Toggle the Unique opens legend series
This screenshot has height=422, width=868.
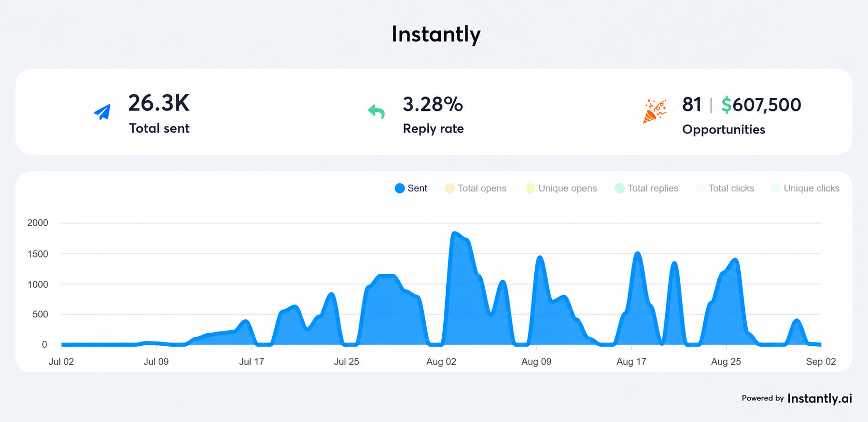tap(561, 188)
